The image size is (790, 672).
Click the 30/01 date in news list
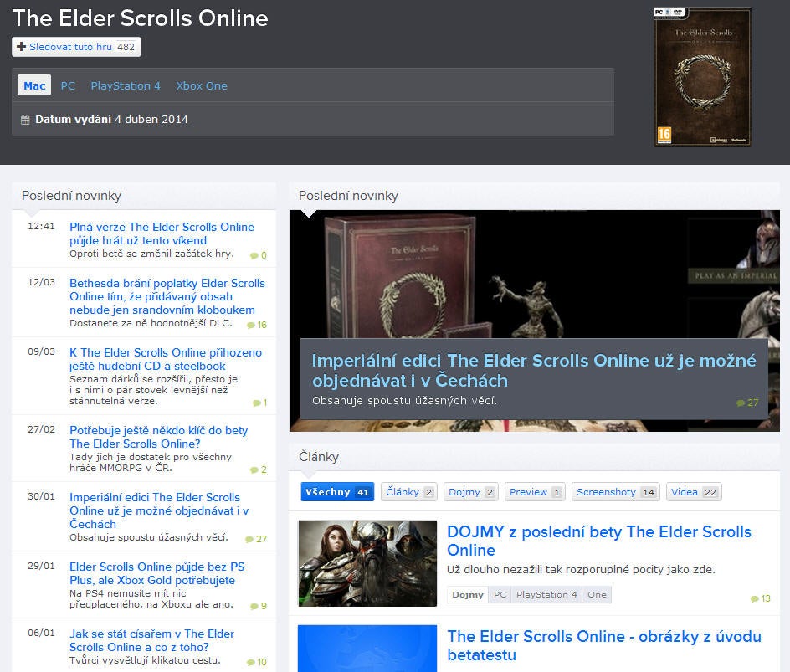(x=41, y=497)
